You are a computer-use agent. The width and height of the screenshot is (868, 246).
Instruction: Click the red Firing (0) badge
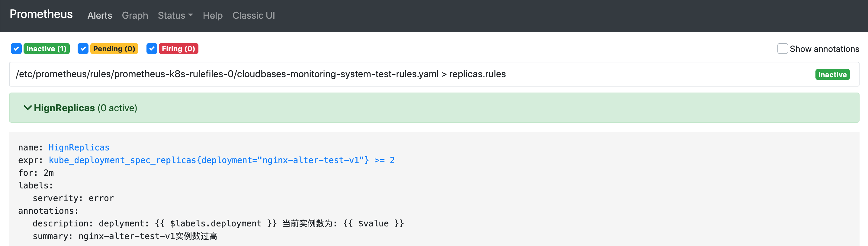tap(178, 49)
